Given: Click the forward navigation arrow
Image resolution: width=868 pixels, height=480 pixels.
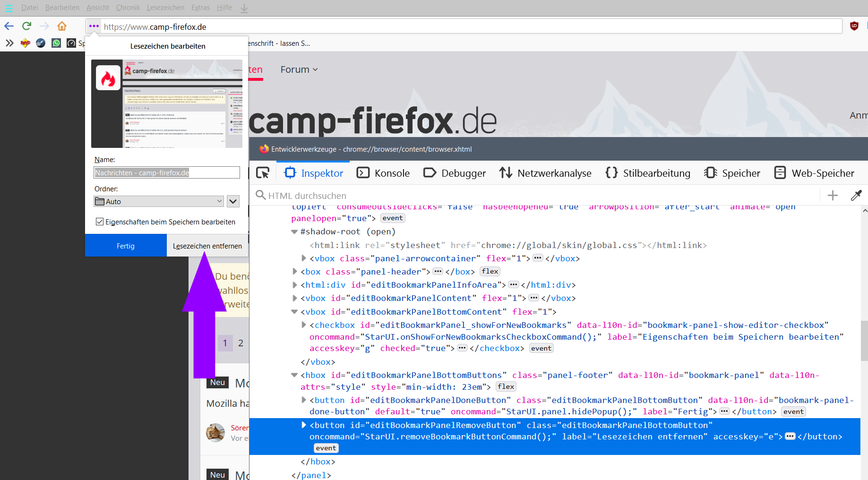Looking at the screenshot, I should click(x=44, y=26).
